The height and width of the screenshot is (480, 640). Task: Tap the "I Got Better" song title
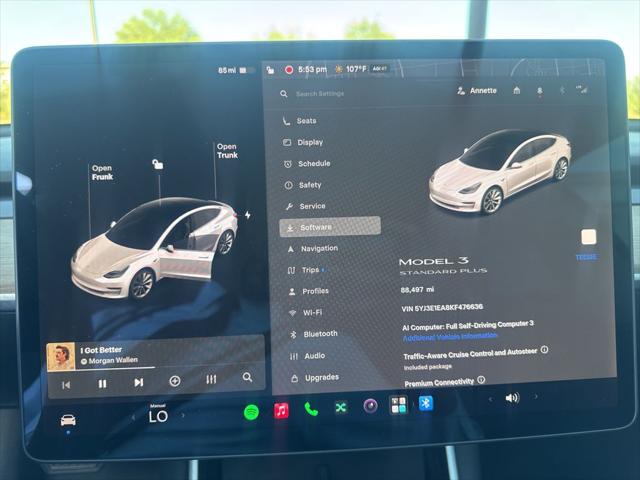(101, 350)
